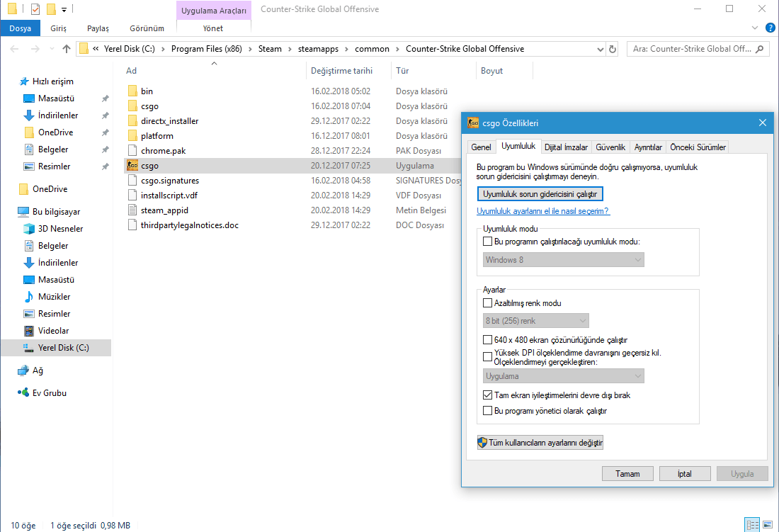Open the 8 bit (256) renk dropdown
This screenshot has height=532, width=779.
coord(536,321)
